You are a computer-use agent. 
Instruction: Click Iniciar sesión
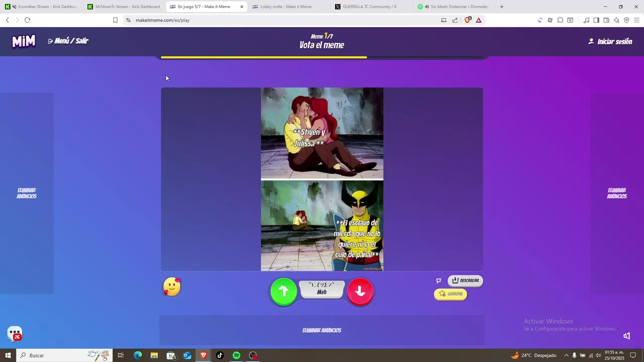point(610,42)
